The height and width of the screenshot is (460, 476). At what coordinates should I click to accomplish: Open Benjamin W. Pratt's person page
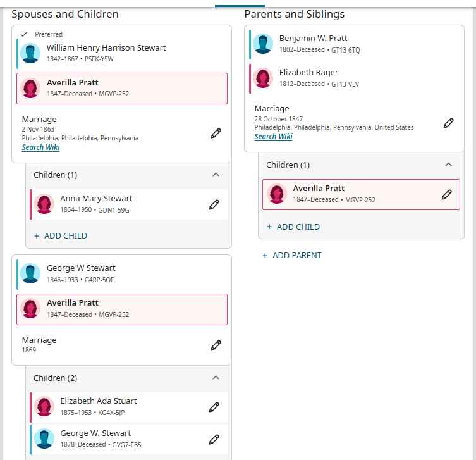coord(313,39)
